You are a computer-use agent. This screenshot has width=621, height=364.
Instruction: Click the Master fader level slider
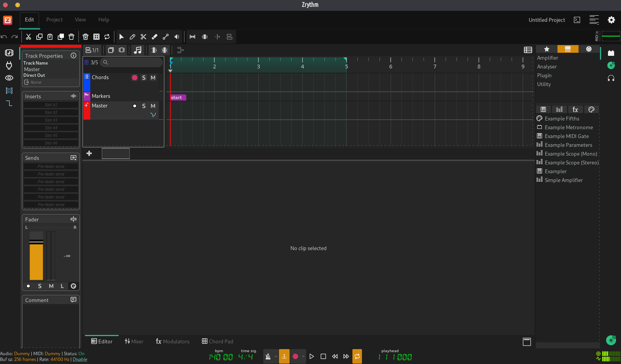coord(36,255)
